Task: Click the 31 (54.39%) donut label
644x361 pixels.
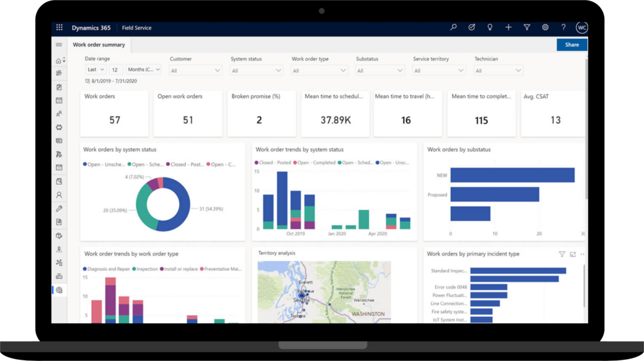Action: [x=211, y=209]
